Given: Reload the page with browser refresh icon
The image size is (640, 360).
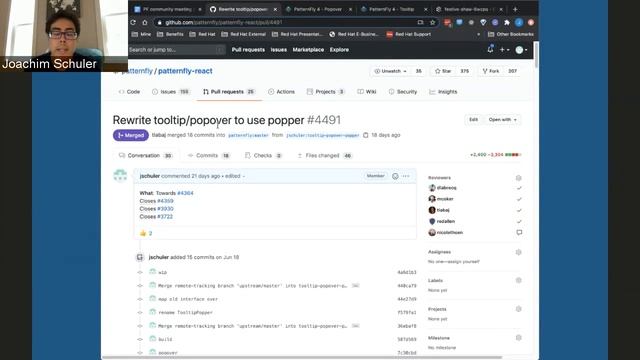Looking at the screenshot, I should [x=133, y=22].
